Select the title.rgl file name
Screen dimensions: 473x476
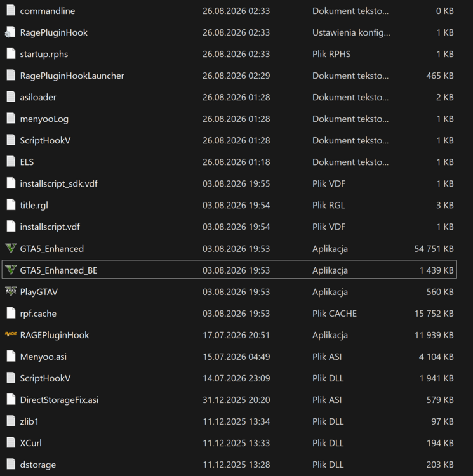click(x=34, y=206)
